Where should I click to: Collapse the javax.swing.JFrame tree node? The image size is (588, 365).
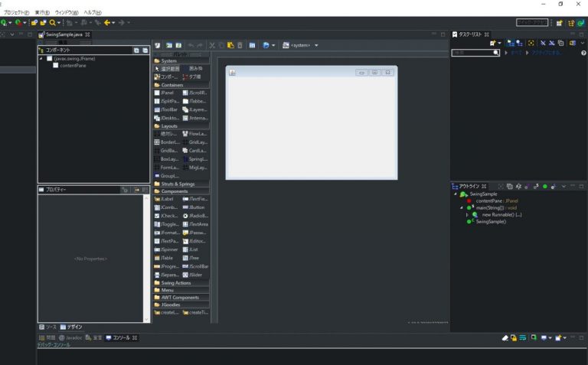point(41,58)
